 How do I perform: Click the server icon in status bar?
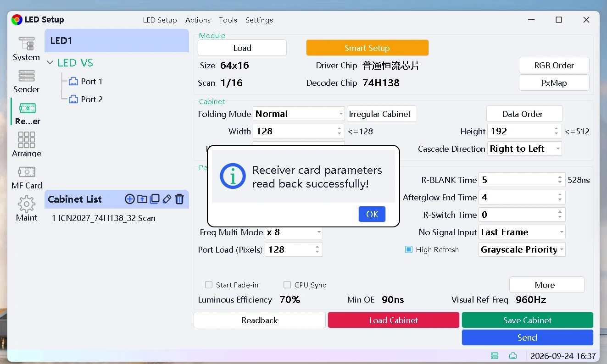coord(495,356)
